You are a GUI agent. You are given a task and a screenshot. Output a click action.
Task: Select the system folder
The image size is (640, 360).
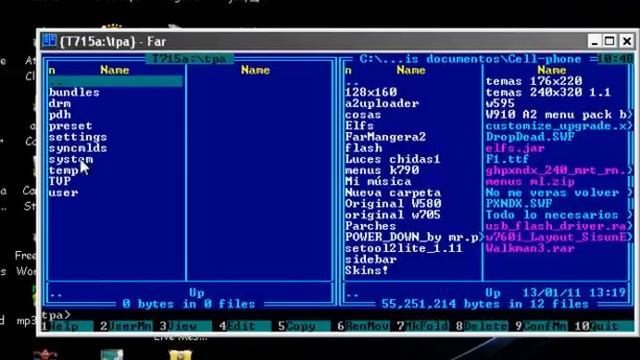click(x=71, y=159)
